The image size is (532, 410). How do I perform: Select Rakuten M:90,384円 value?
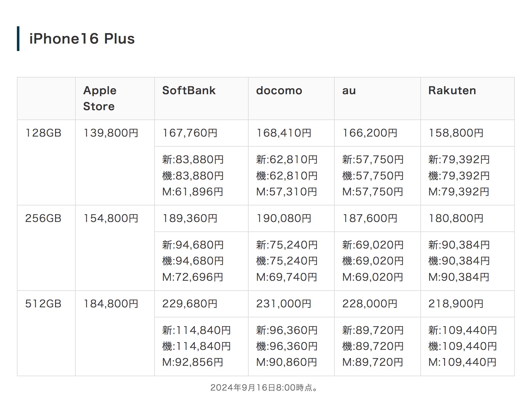point(459,277)
